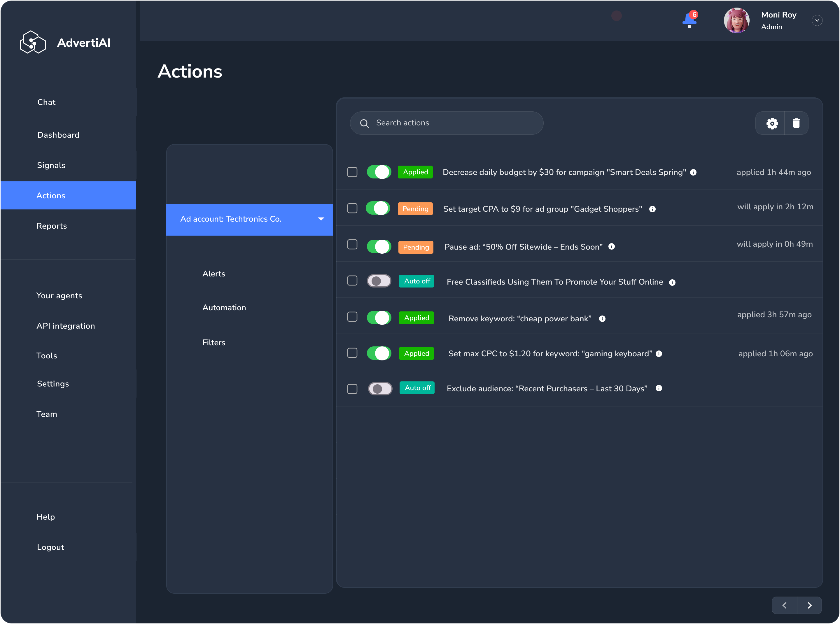Open the Signals sidebar item
This screenshot has height=624, width=840.
(x=51, y=165)
